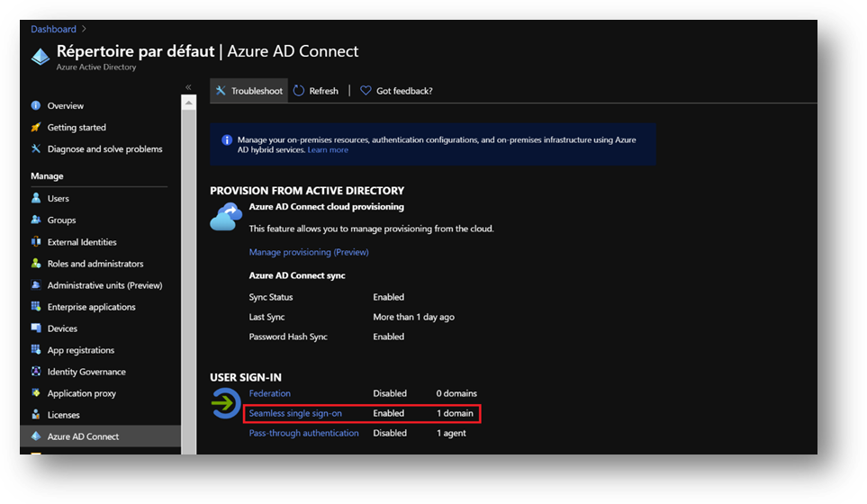The image size is (867, 504).
Task: Click the Password Hash Sync label
Action: click(x=288, y=337)
